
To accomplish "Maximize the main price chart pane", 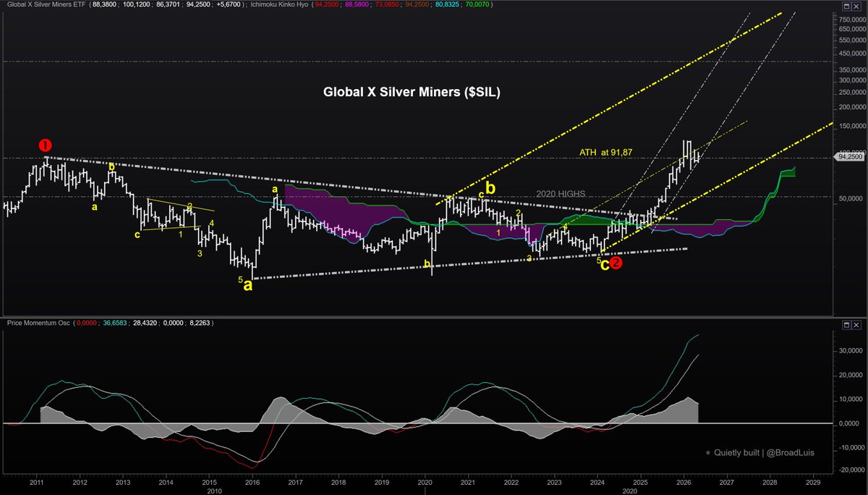I will (x=846, y=6).
